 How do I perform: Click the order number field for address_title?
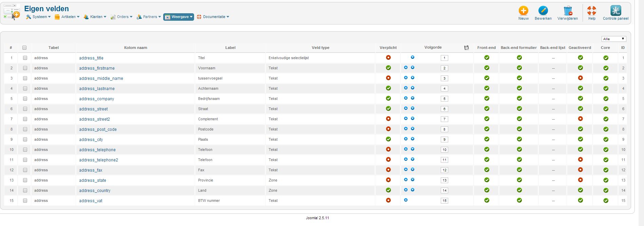pos(444,58)
